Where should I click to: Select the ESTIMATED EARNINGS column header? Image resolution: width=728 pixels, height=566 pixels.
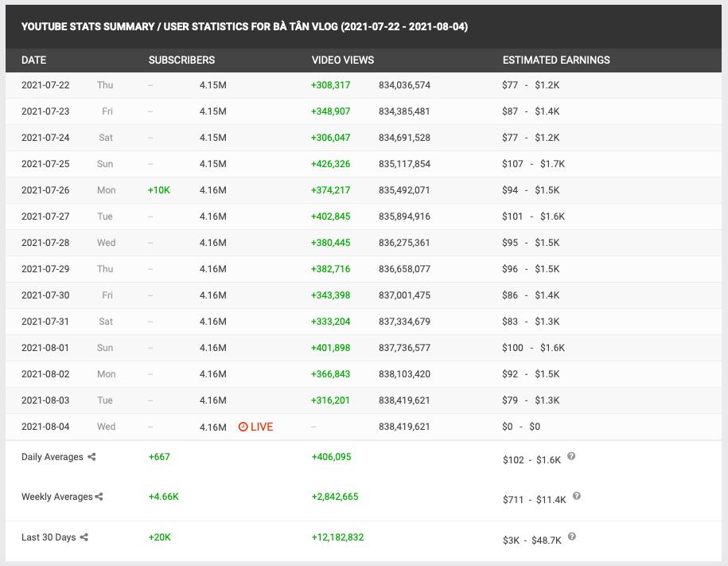[x=556, y=60]
